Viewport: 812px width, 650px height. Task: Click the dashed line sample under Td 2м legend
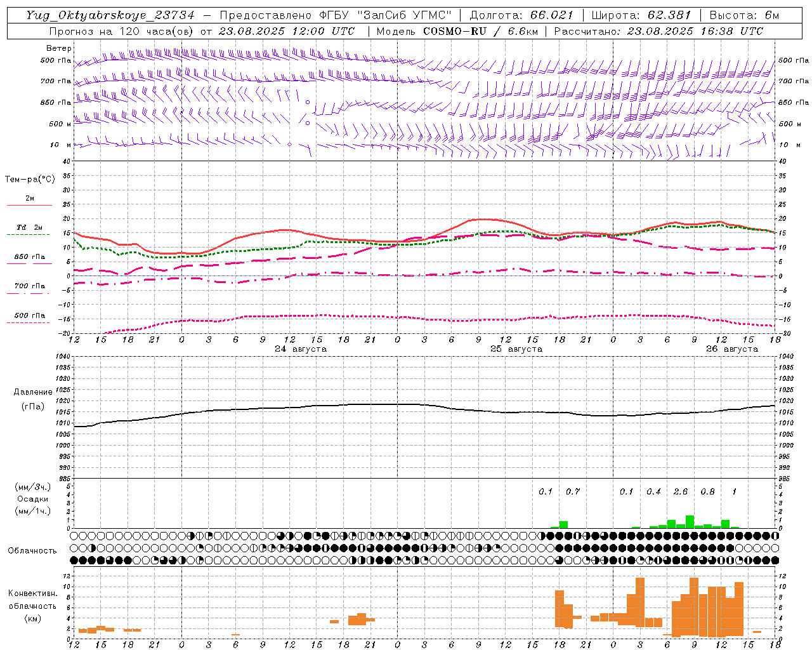point(28,235)
